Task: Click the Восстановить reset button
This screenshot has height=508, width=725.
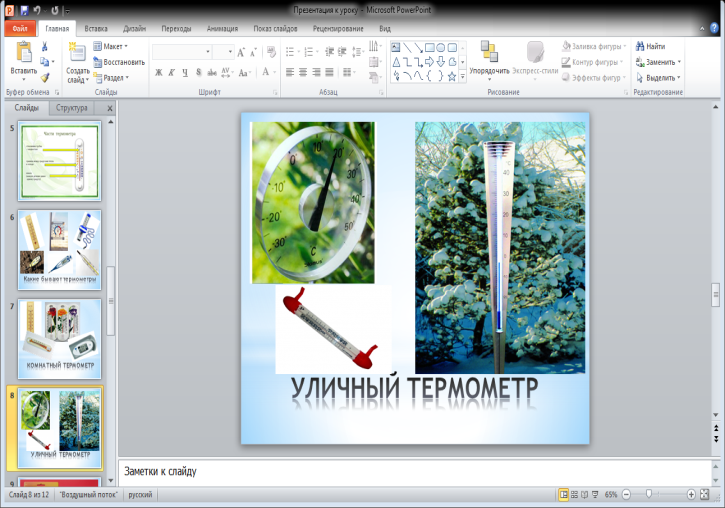Action: pos(118,62)
